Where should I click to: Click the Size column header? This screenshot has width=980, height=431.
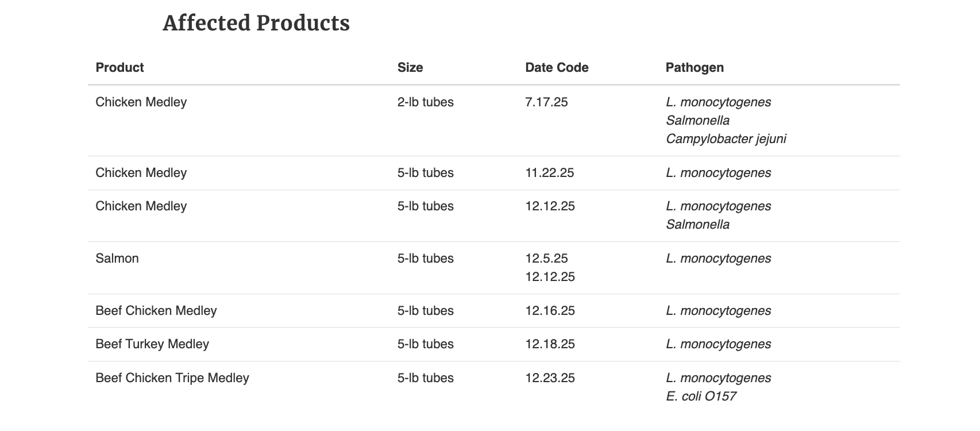pos(410,67)
